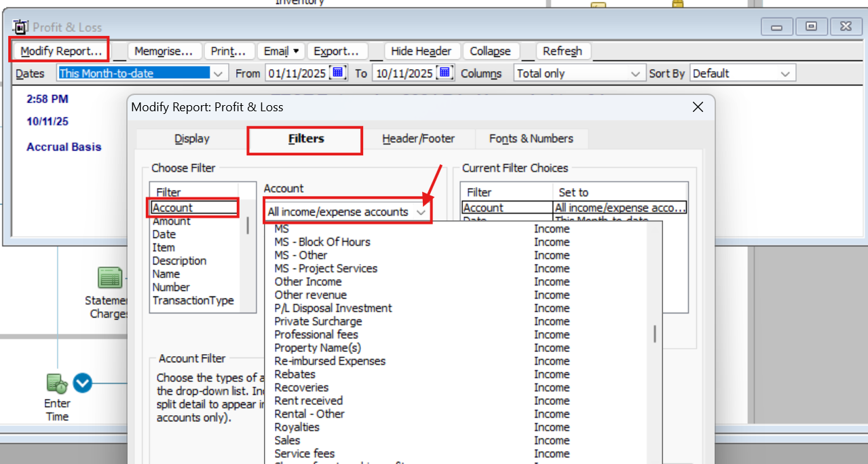The height and width of the screenshot is (464, 868).
Task: Switch to the Header/Footer tab
Action: click(418, 138)
